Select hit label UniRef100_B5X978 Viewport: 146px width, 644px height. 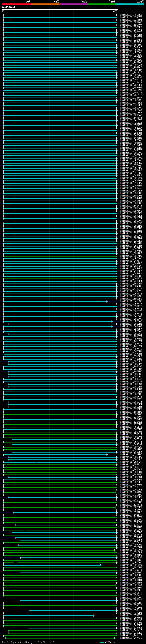coord(131,615)
